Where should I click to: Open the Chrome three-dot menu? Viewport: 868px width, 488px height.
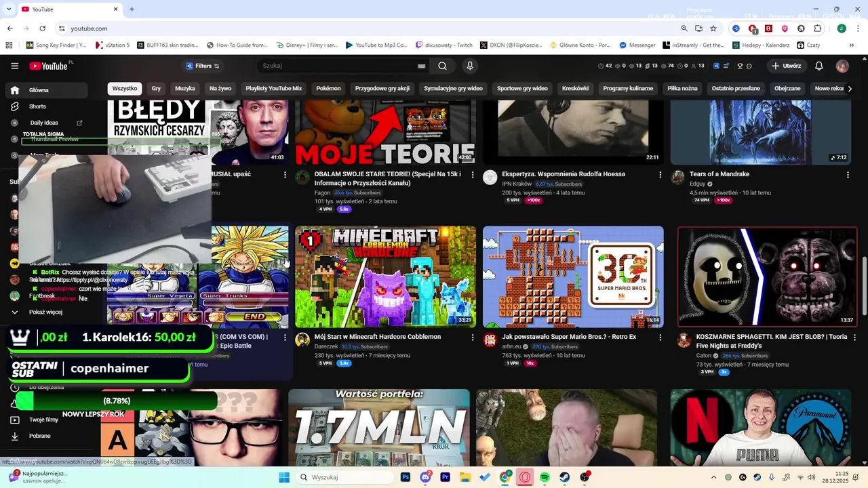(859, 28)
